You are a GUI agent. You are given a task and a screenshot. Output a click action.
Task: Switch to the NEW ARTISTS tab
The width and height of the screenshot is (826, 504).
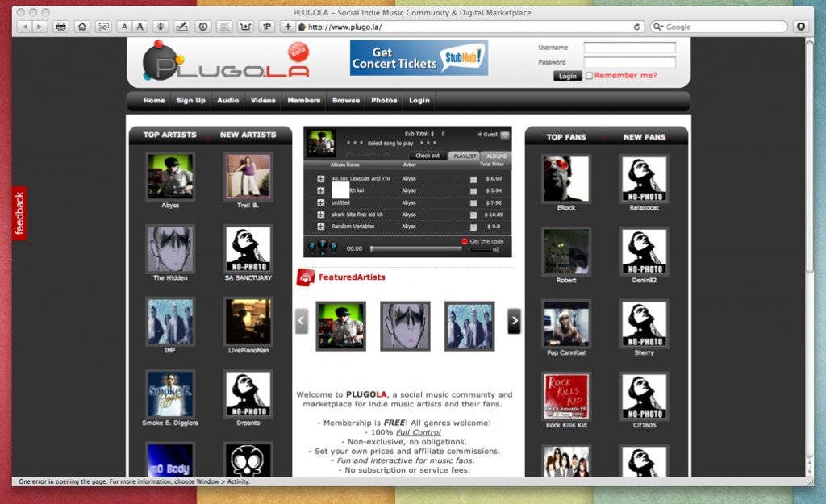pos(248,135)
